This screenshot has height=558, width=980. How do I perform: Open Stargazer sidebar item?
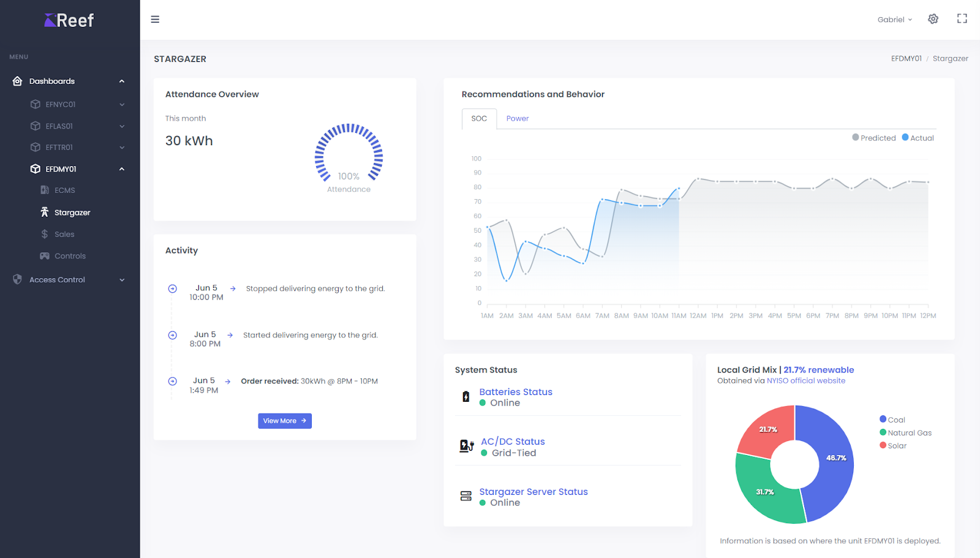[72, 213]
